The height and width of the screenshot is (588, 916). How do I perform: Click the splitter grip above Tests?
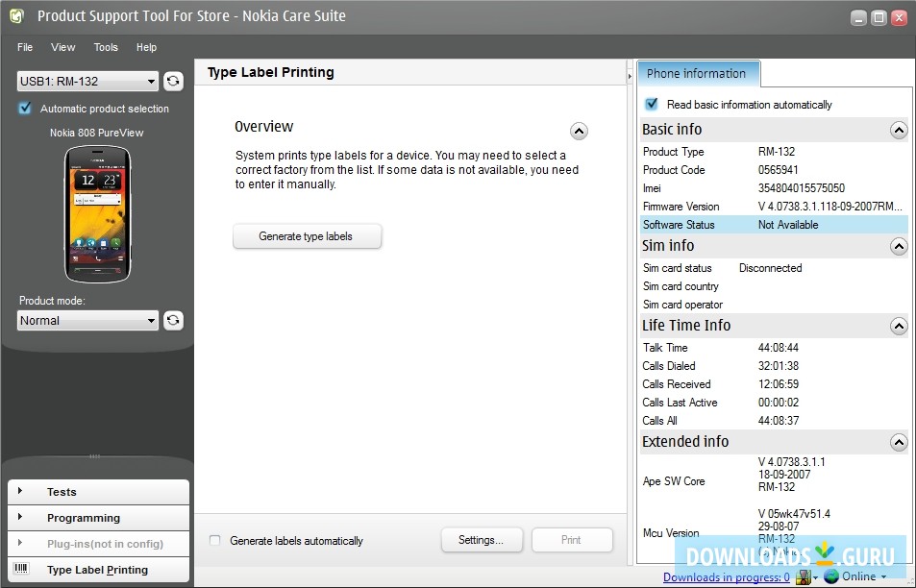click(x=95, y=456)
